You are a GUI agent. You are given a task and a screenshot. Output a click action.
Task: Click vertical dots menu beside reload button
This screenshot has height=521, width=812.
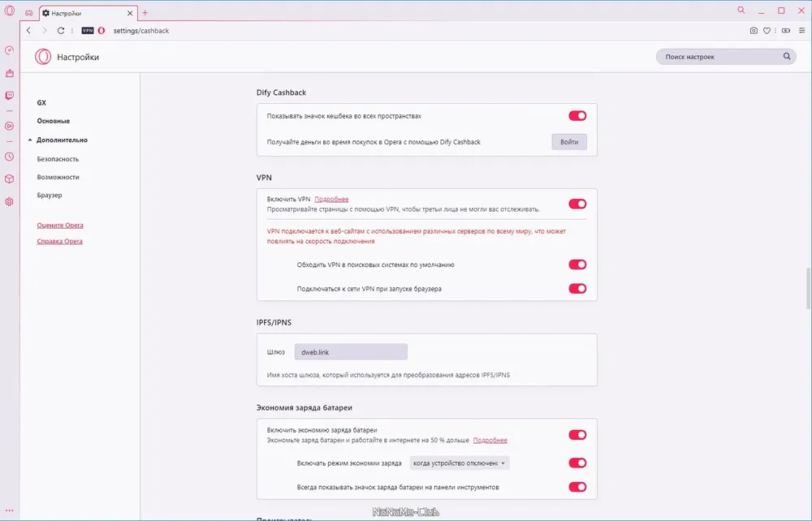(x=72, y=31)
